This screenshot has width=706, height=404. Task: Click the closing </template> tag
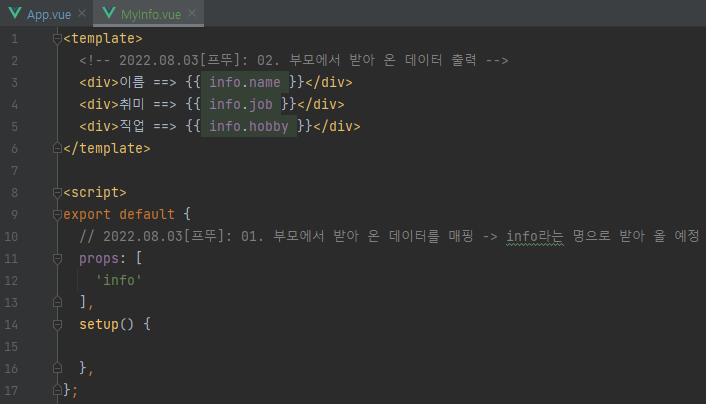107,148
